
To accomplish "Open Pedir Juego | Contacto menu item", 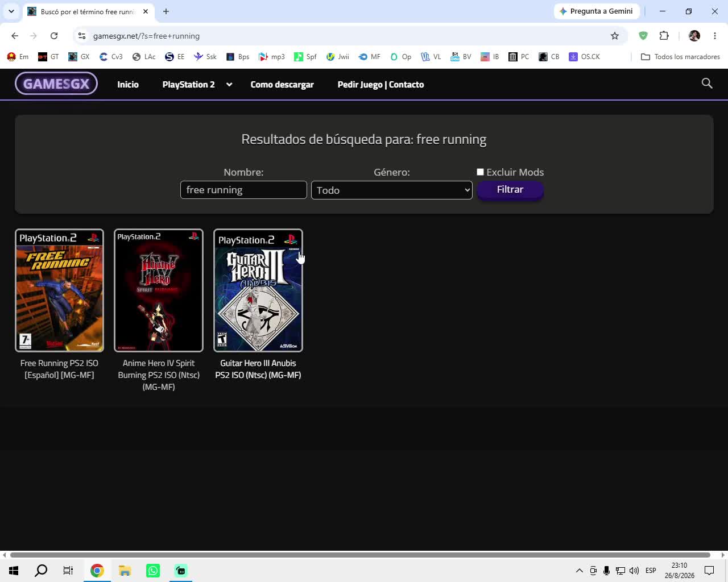I will [x=380, y=84].
